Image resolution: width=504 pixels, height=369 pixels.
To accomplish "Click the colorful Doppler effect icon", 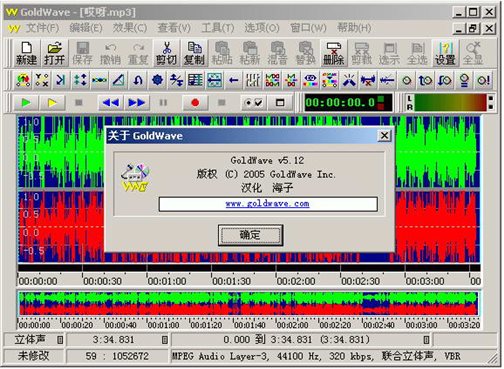I will [23, 80].
